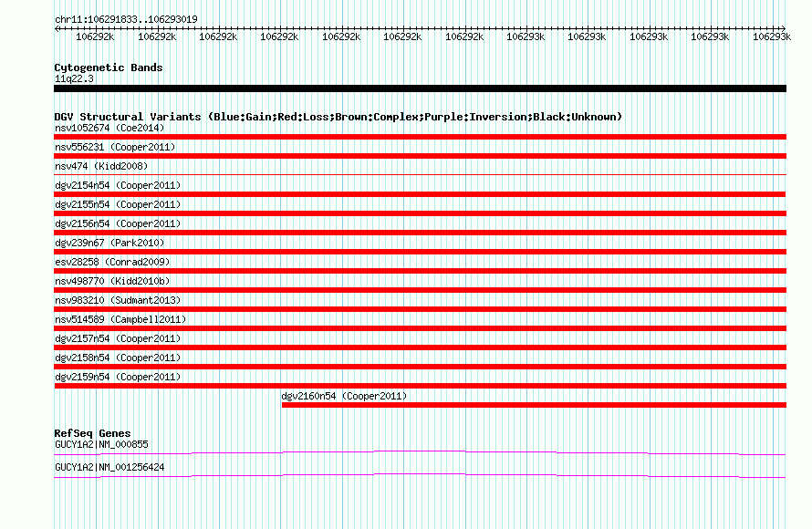Select the DGV Structural Variants track title
The width and height of the screenshot is (812, 529).
pyautogui.click(x=338, y=117)
